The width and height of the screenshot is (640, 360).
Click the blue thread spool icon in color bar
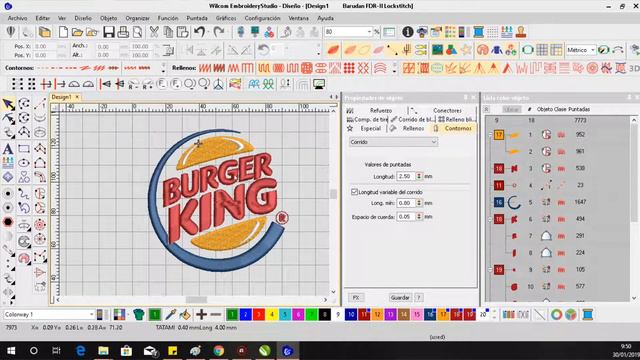coord(587,314)
